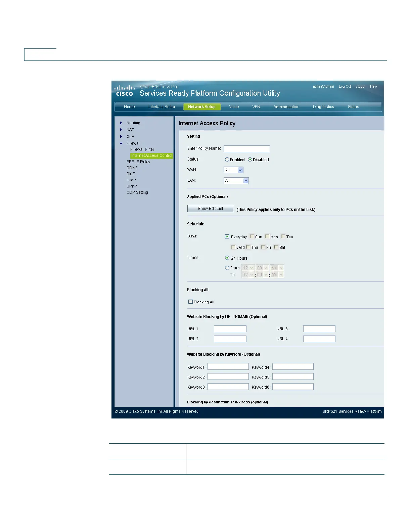Check the Mon day checkbox

(267, 236)
